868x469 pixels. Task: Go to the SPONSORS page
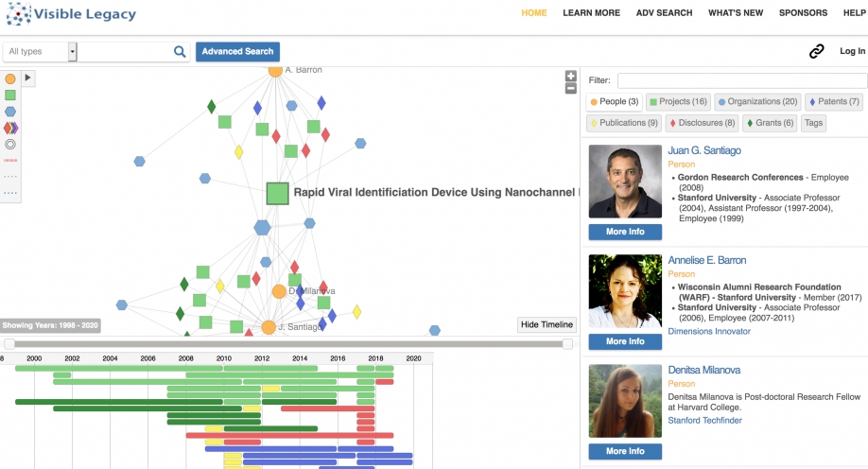tap(803, 13)
